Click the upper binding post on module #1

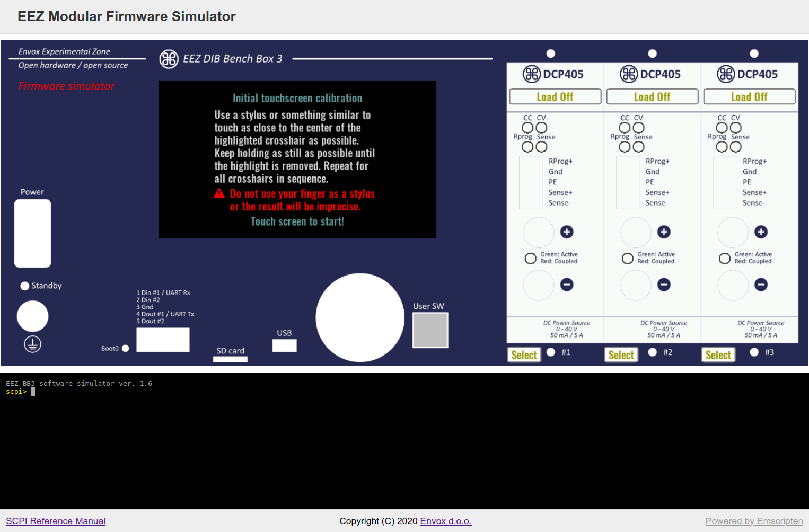539,232
